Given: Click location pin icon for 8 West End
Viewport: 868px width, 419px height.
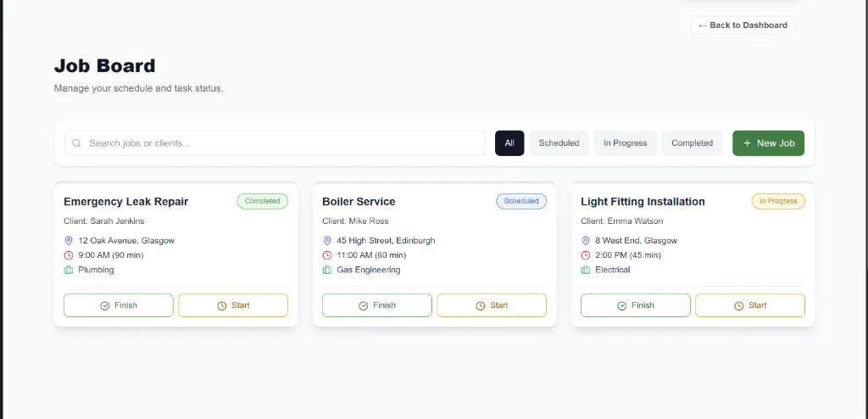Looking at the screenshot, I should pos(586,241).
